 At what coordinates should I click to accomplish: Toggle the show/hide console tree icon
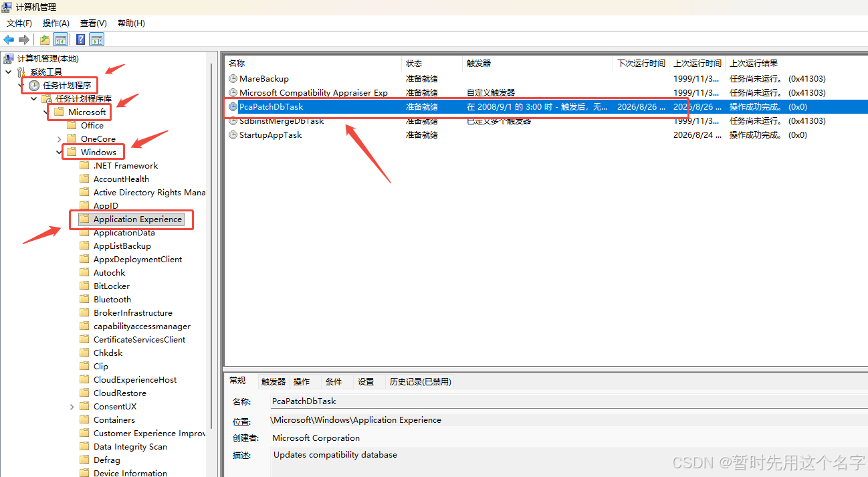click(60, 39)
